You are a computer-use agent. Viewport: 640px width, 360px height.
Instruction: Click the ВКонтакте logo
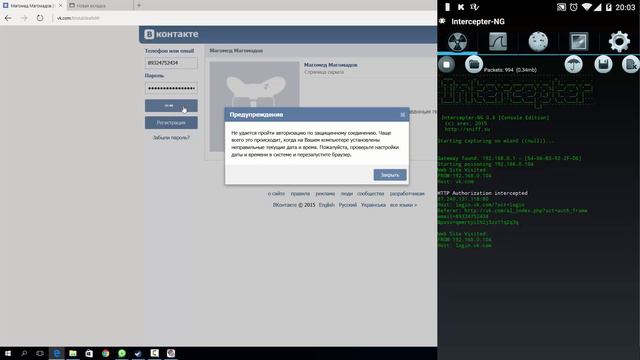pyautogui.click(x=171, y=34)
